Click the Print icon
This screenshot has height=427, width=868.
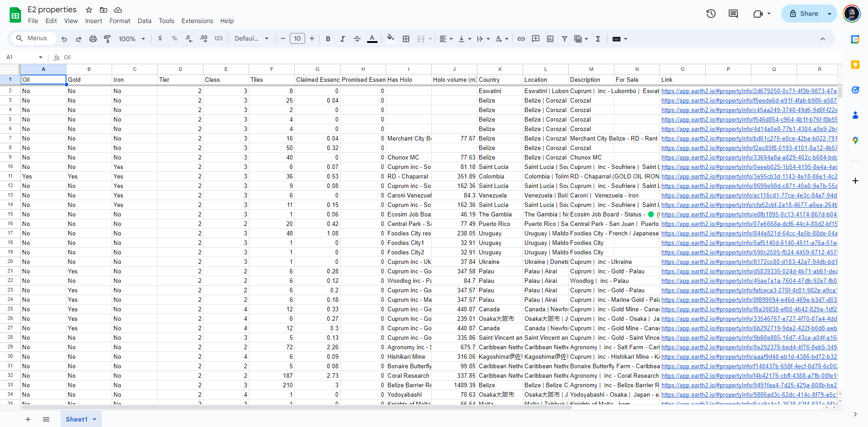pyautogui.click(x=93, y=39)
